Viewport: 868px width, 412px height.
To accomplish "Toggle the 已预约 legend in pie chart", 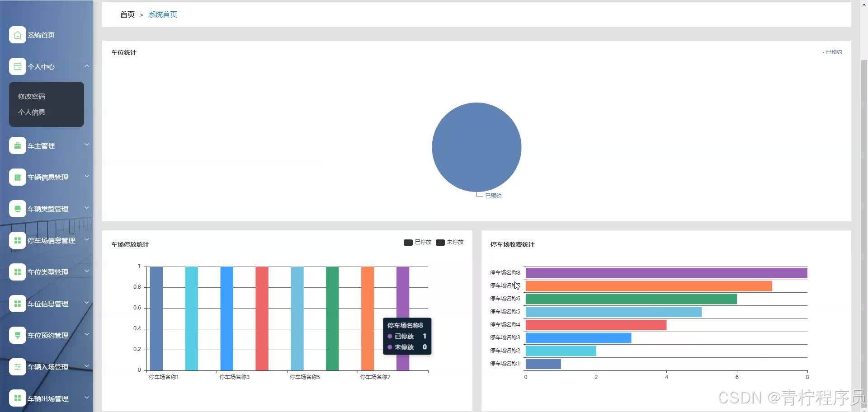I will tap(833, 52).
